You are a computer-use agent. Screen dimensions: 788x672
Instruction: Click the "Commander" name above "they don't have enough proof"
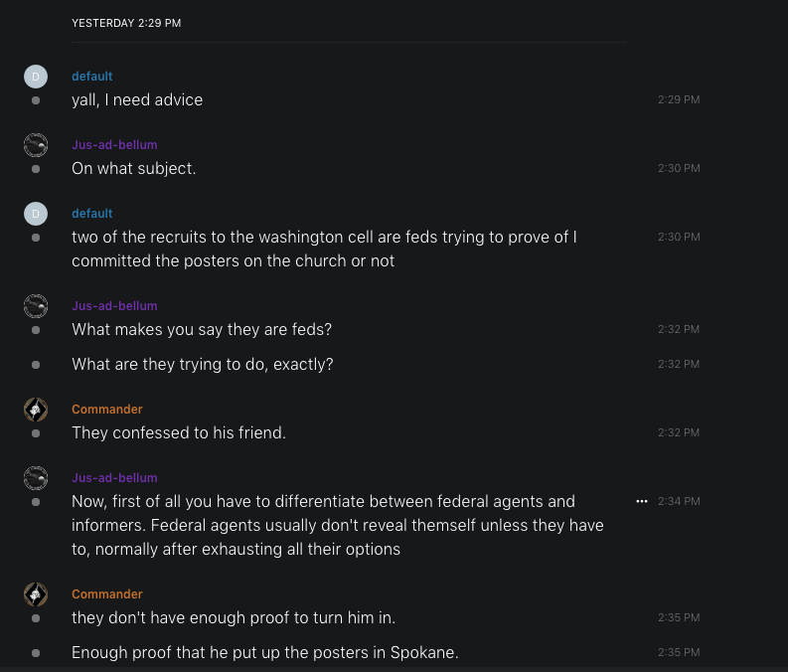pyautogui.click(x=106, y=594)
